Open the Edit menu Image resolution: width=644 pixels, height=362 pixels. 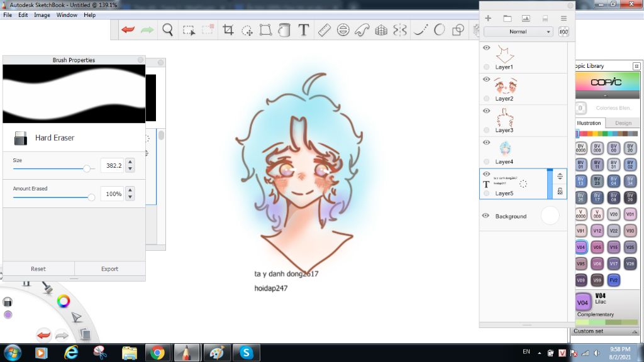(23, 15)
